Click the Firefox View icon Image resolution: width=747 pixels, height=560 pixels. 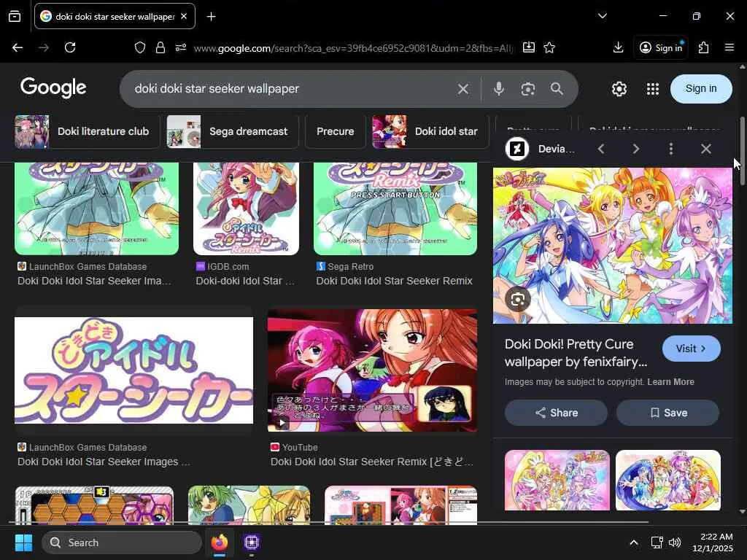pyautogui.click(x=15, y=17)
